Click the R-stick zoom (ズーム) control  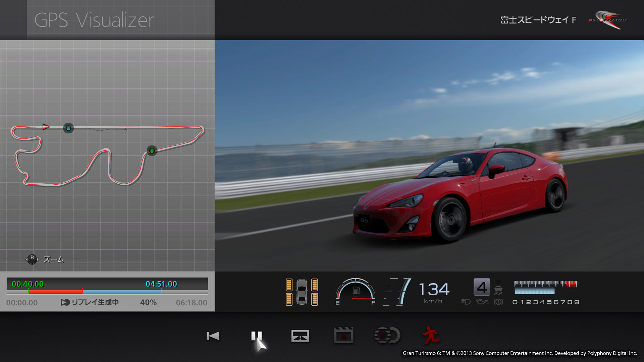[x=32, y=259]
